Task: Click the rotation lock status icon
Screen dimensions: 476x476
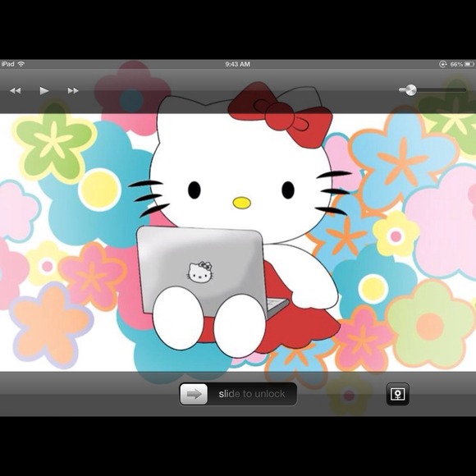Action: point(442,64)
